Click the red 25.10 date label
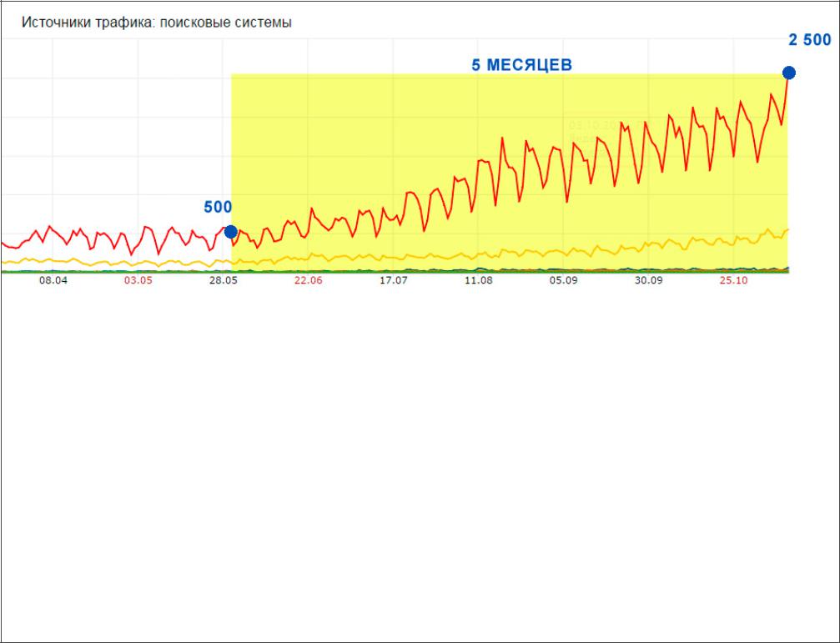 click(733, 282)
